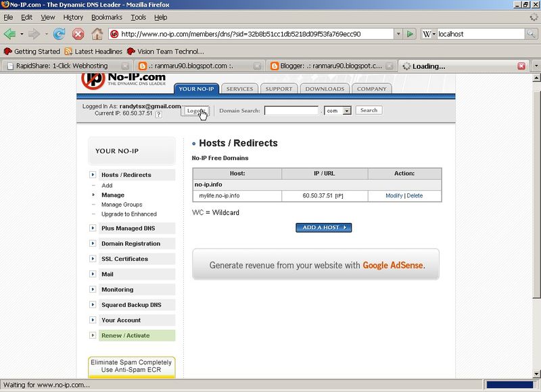
Task: Open the Edit menu
Action: (x=26, y=18)
